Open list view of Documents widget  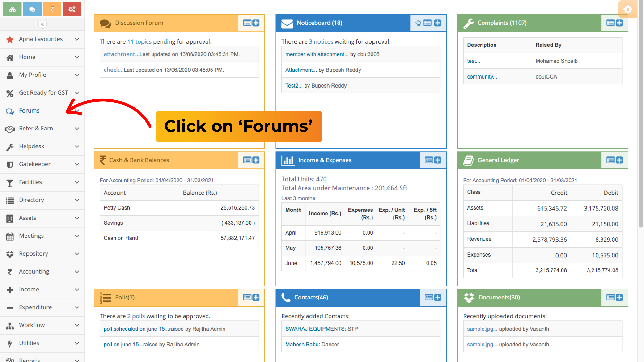click(x=611, y=297)
